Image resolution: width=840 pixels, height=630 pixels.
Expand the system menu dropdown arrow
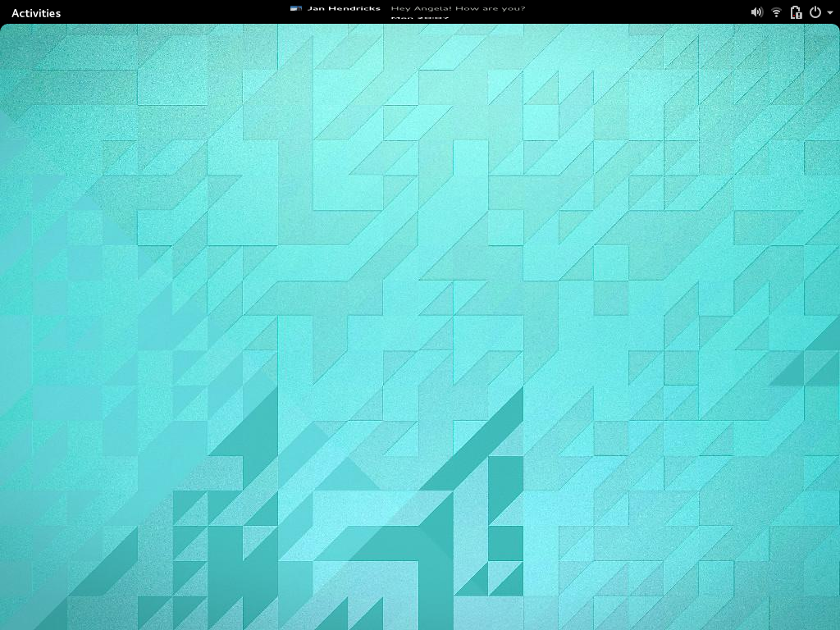coord(830,13)
